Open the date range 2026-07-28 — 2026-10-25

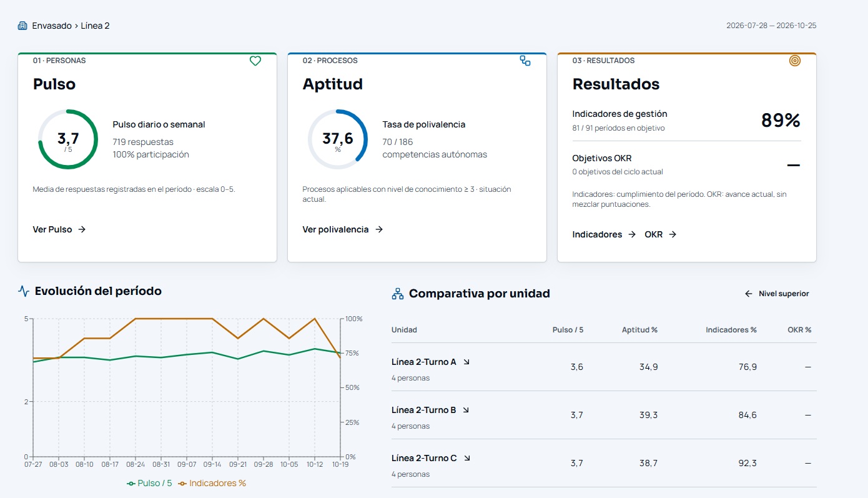771,26
